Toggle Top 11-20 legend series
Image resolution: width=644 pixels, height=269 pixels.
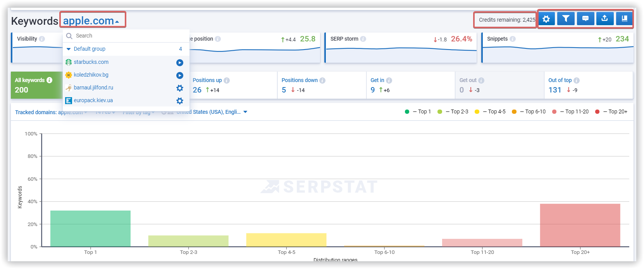(570, 111)
